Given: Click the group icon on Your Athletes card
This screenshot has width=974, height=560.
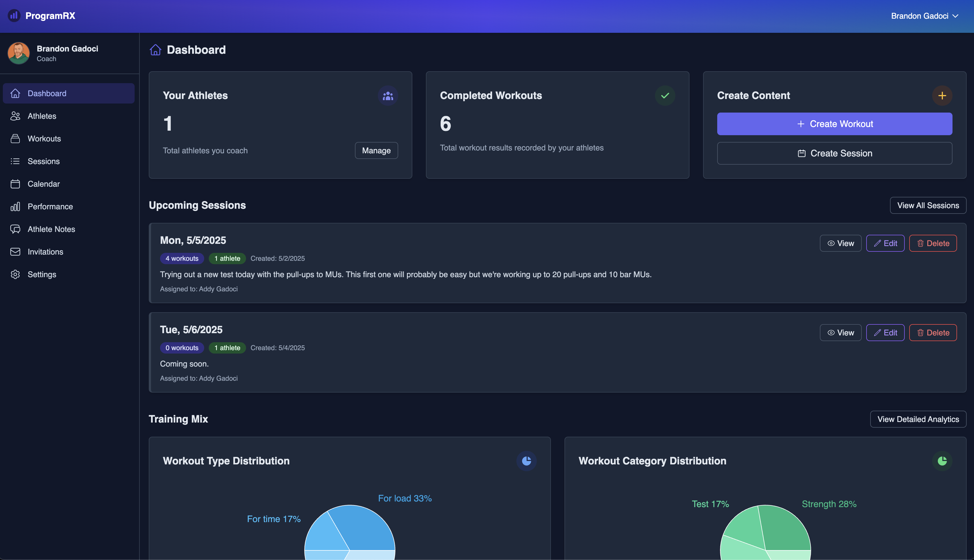Looking at the screenshot, I should (x=388, y=96).
